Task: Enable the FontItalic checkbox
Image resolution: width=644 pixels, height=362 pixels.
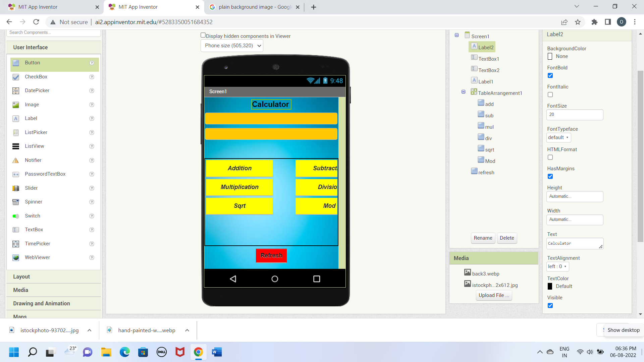Action: pyautogui.click(x=550, y=95)
